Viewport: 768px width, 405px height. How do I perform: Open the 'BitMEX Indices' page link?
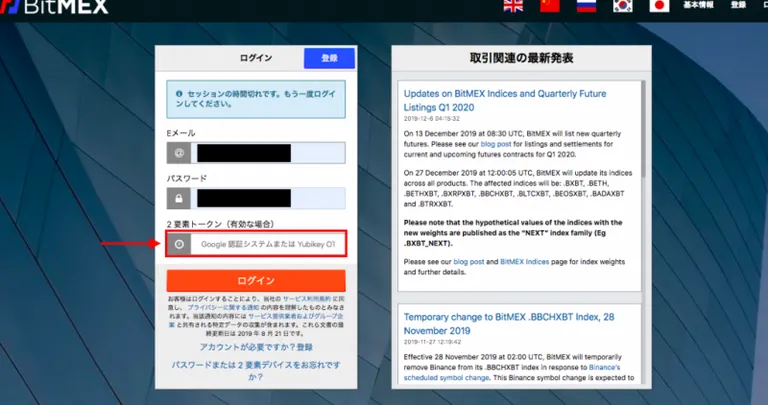pyautogui.click(x=525, y=262)
